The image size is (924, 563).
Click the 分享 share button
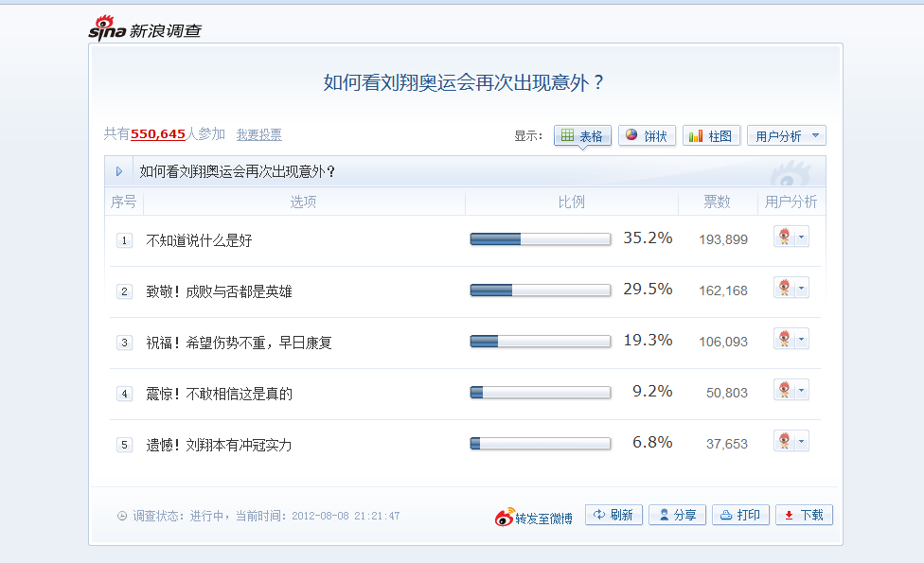[677, 515]
